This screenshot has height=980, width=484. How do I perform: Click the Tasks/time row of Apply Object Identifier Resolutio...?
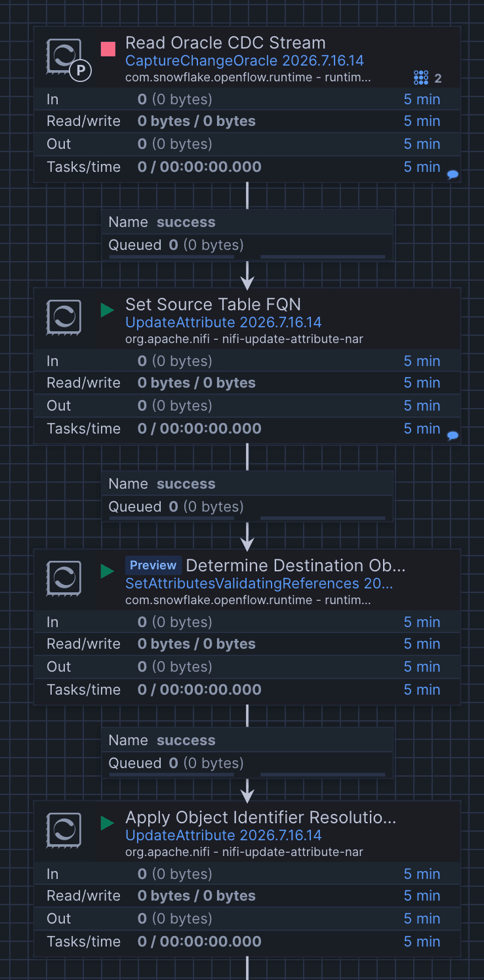(x=247, y=941)
